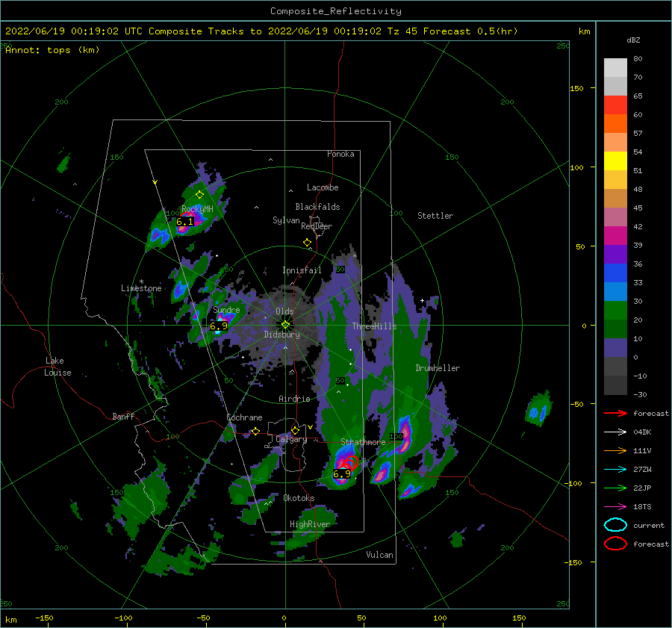
Task: Click the Cochrane town label
Action: pos(244,417)
